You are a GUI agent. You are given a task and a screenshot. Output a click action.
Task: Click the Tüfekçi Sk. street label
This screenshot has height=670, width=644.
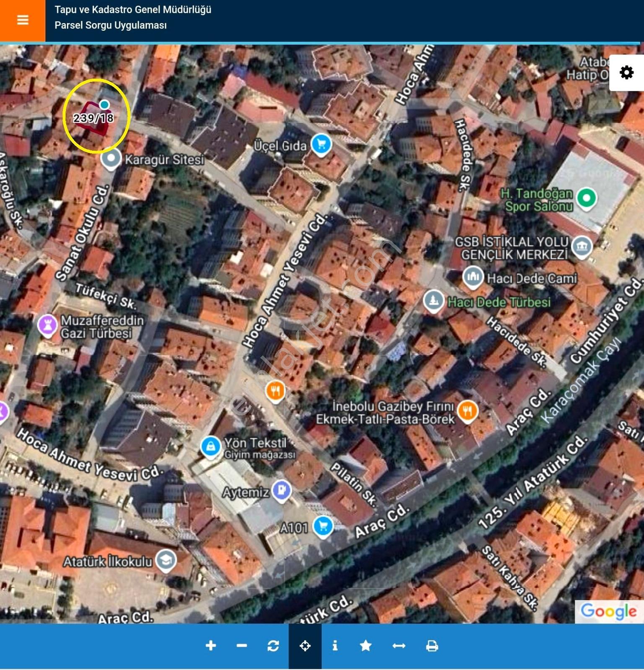[x=106, y=296]
